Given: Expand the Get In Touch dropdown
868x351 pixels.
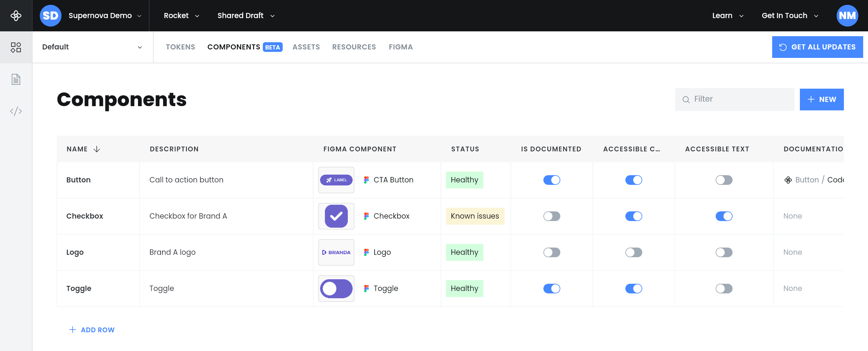Looking at the screenshot, I should (x=790, y=15).
